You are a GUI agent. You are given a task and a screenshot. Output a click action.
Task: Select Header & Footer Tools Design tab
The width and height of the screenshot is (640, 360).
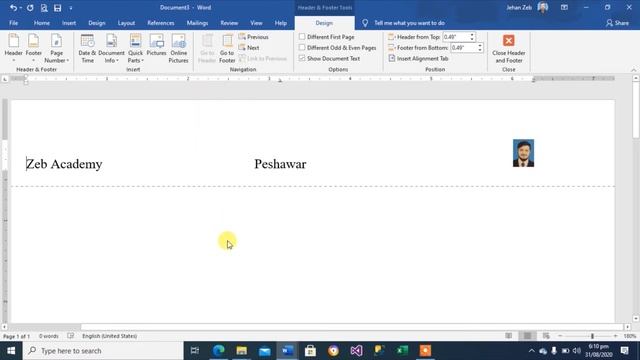pyautogui.click(x=324, y=23)
